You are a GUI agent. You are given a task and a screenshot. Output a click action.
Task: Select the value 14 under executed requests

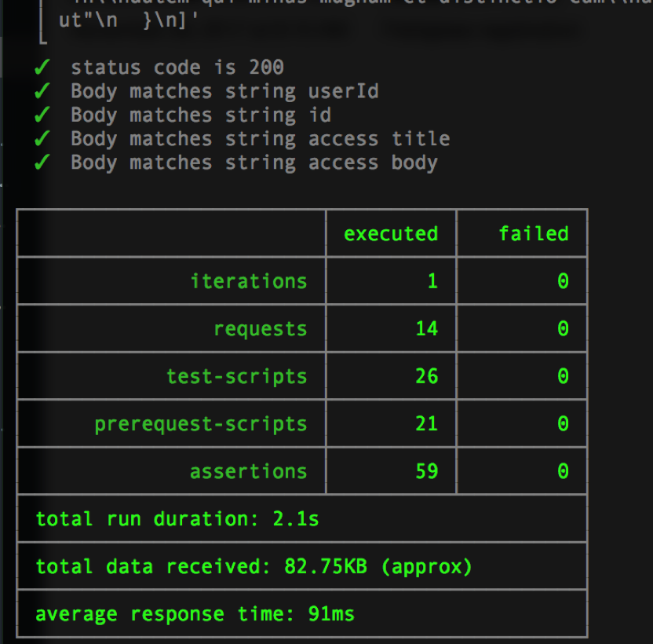tap(426, 328)
